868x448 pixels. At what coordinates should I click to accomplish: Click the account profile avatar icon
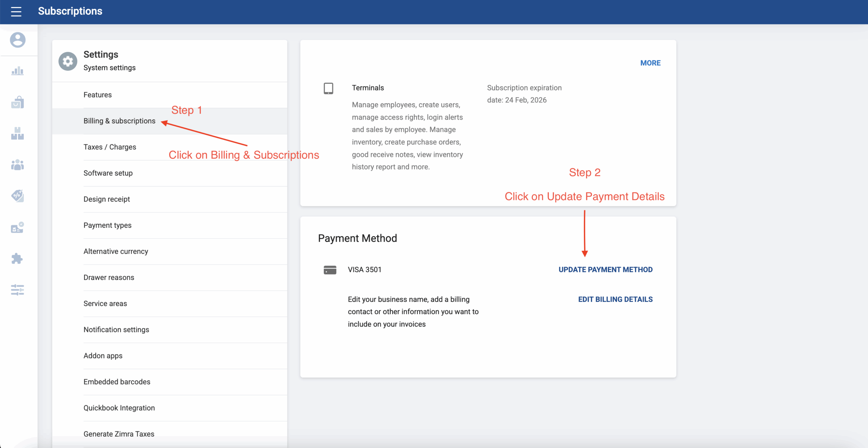[x=17, y=40]
